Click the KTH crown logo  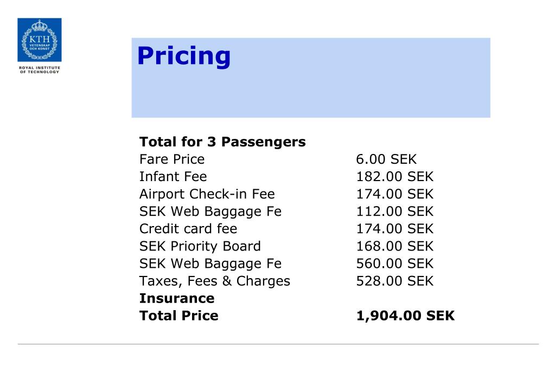click(39, 40)
